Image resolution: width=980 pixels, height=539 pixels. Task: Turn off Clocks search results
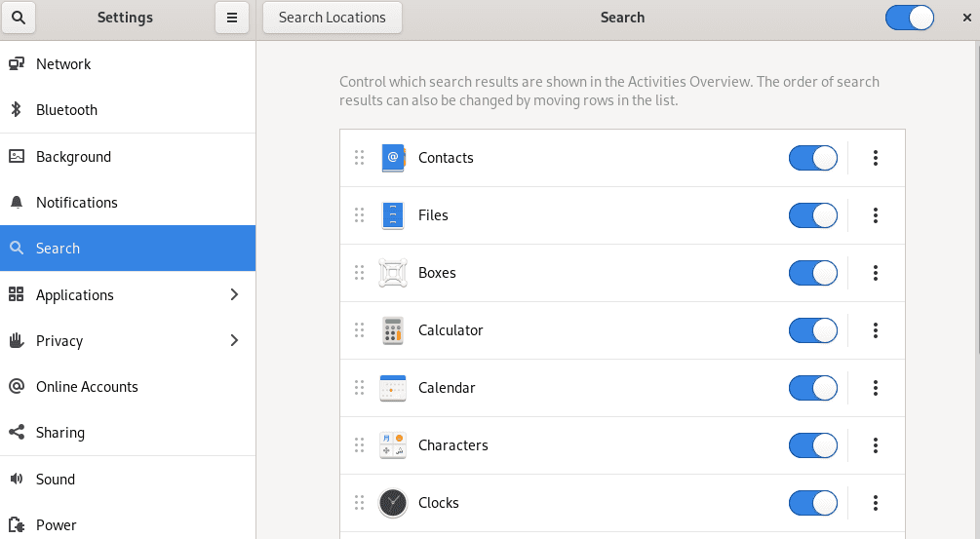tap(813, 503)
